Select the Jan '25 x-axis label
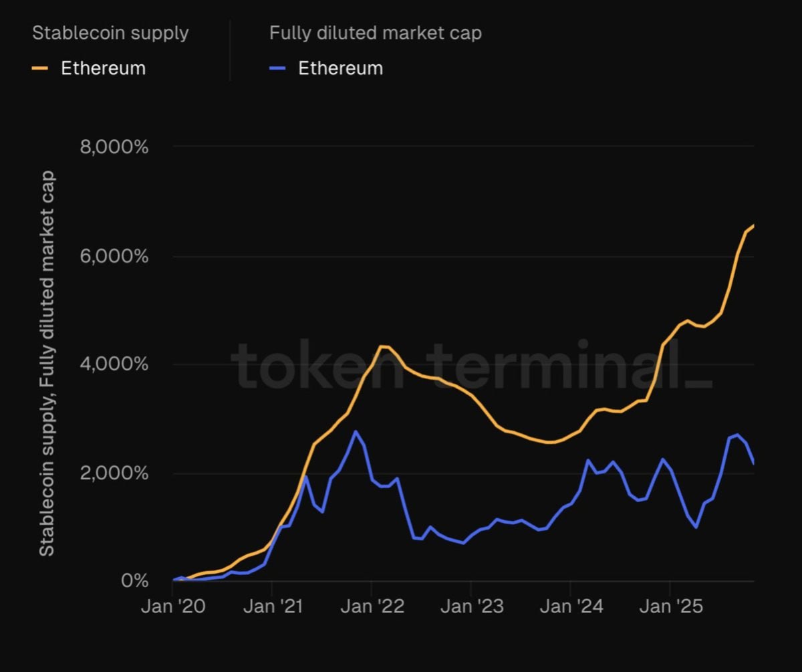The width and height of the screenshot is (802, 672). click(670, 607)
